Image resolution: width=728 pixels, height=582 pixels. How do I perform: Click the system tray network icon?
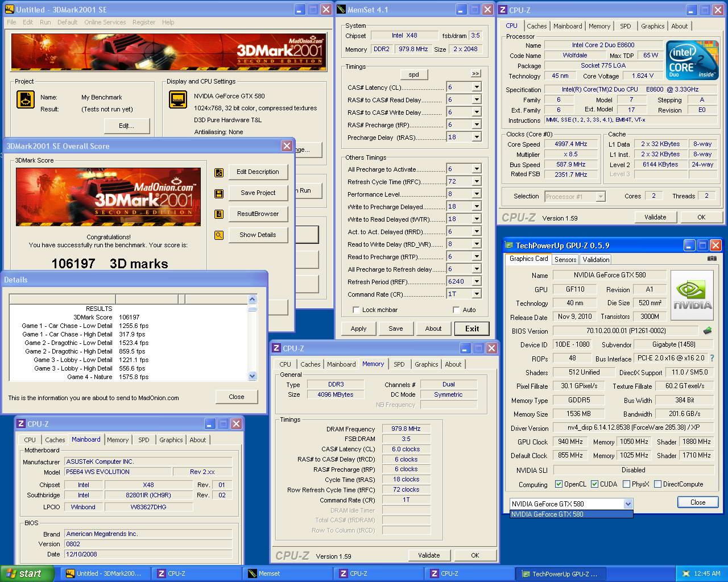click(x=686, y=573)
